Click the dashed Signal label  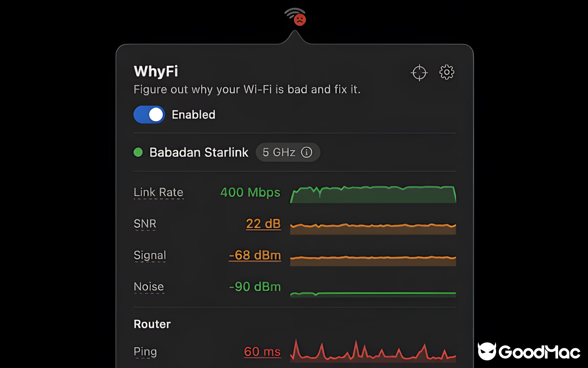pos(150,255)
